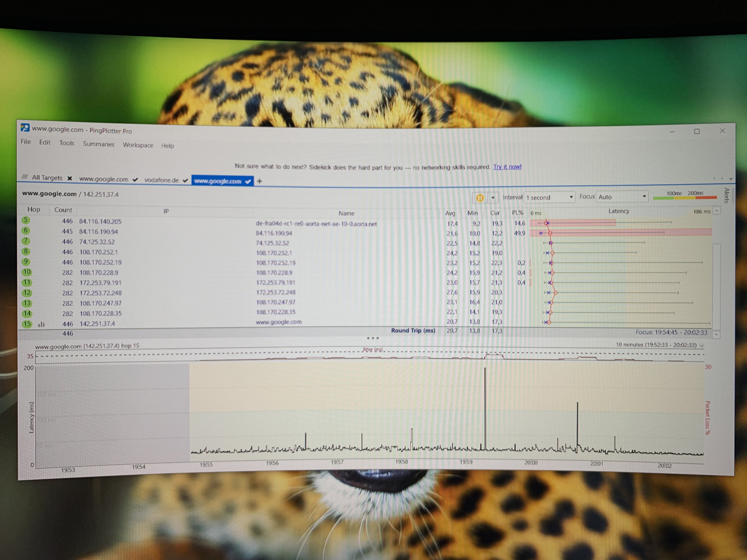747x560 pixels.
Task: Click the three-dot splitter handle above time graph
Action: click(373, 338)
